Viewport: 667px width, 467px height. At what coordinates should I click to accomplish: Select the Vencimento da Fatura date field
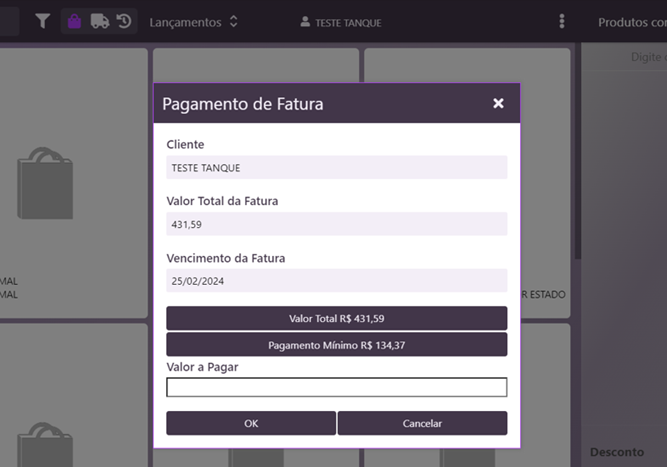336,281
